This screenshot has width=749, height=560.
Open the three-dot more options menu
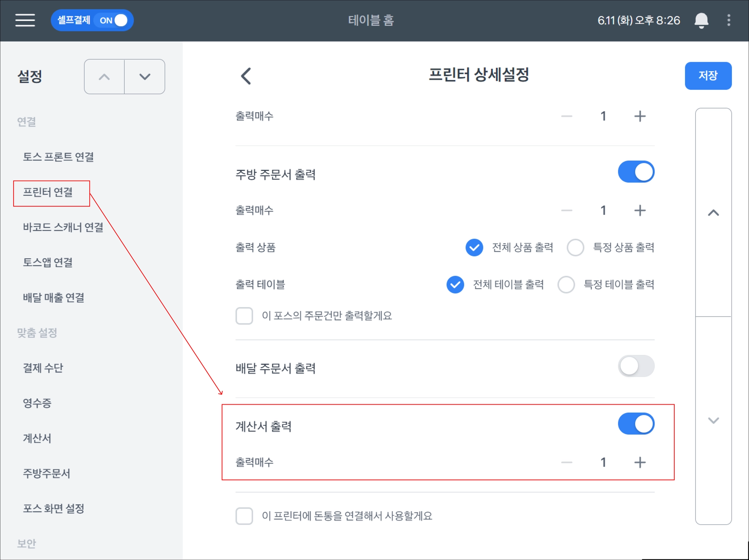(729, 20)
